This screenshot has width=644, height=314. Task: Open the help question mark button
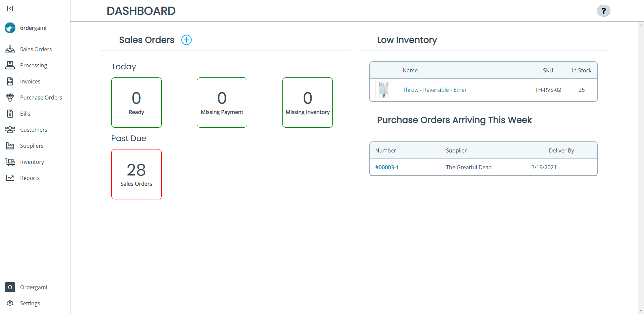tap(603, 11)
